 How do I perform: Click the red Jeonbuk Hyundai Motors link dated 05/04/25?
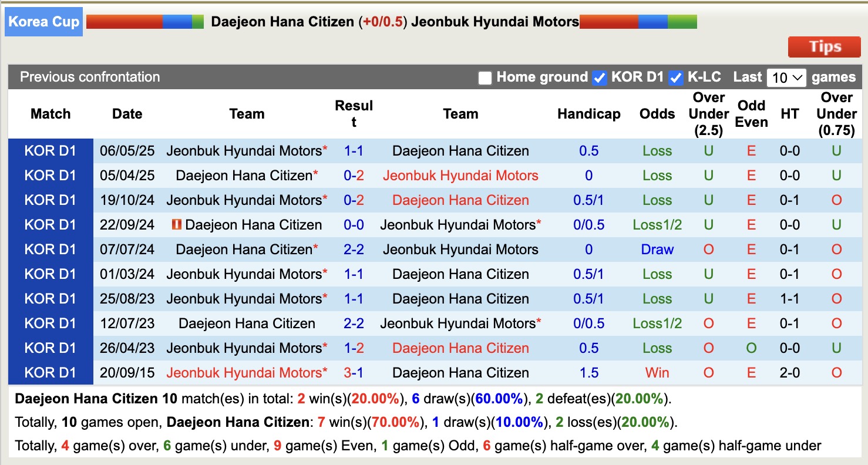pyautogui.click(x=460, y=175)
